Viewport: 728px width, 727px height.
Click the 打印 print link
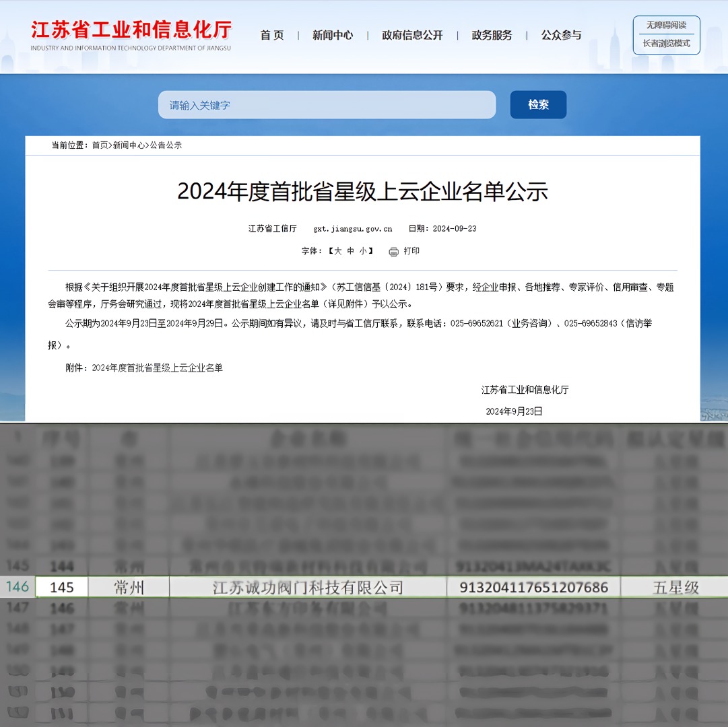coord(411,251)
